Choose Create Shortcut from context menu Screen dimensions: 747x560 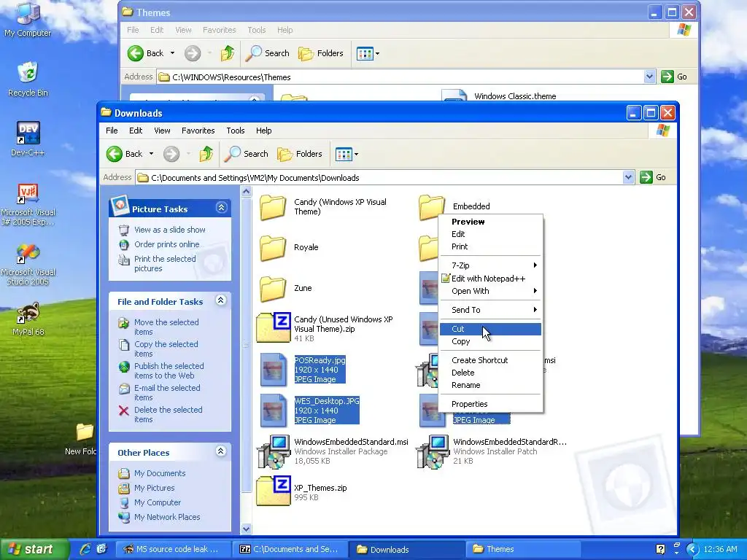tap(490, 360)
